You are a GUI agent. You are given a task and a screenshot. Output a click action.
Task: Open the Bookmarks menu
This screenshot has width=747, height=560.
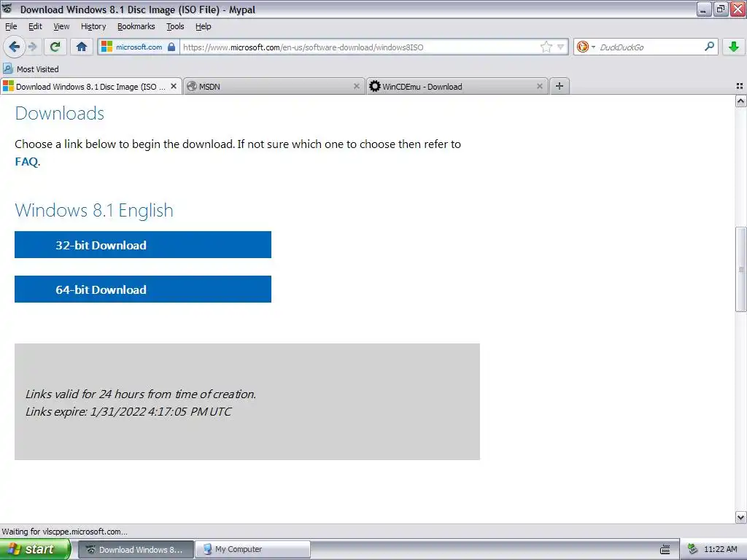click(136, 26)
